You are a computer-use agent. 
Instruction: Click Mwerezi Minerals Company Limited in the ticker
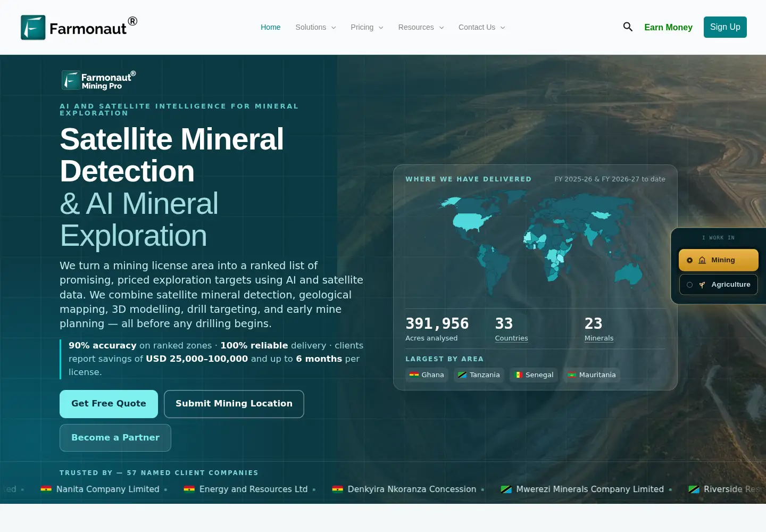click(590, 489)
